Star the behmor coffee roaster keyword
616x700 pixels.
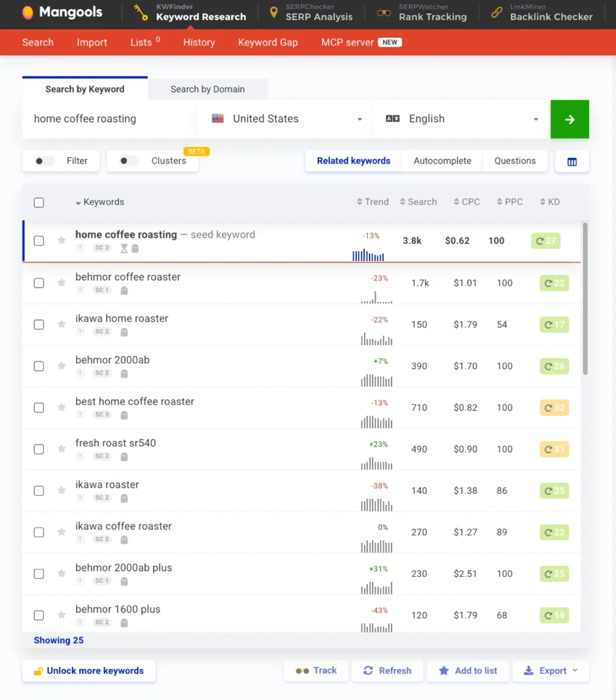(x=61, y=282)
